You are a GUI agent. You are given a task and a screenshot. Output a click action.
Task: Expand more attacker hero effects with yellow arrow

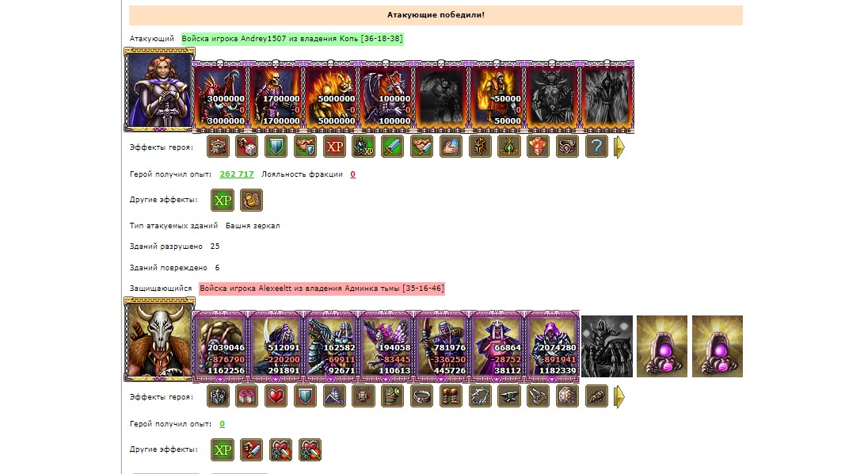tap(619, 147)
